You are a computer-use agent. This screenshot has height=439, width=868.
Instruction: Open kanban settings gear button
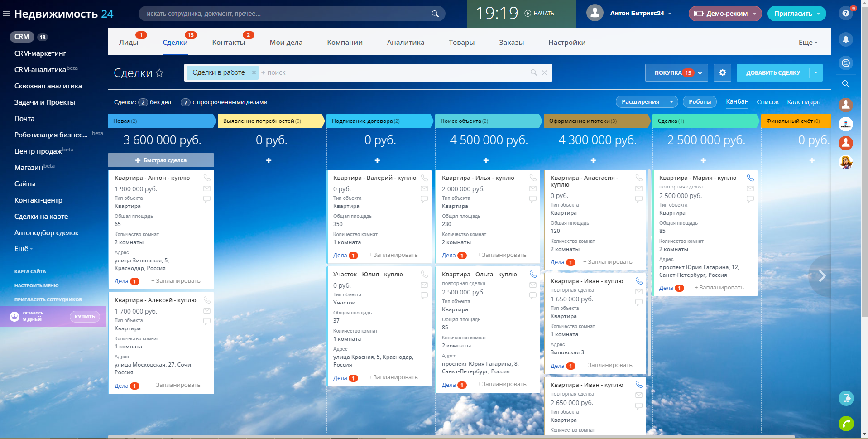723,72
